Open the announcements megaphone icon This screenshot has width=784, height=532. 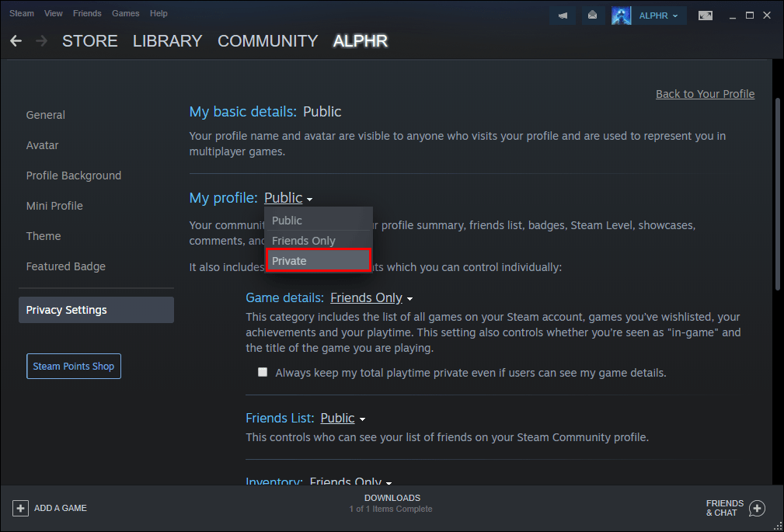tap(563, 15)
